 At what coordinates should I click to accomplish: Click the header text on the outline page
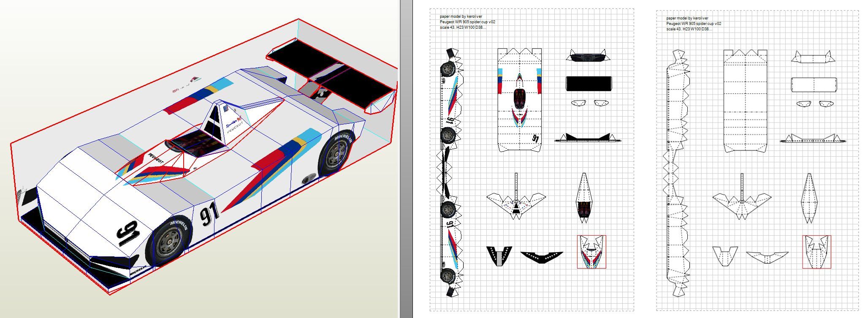click(694, 24)
